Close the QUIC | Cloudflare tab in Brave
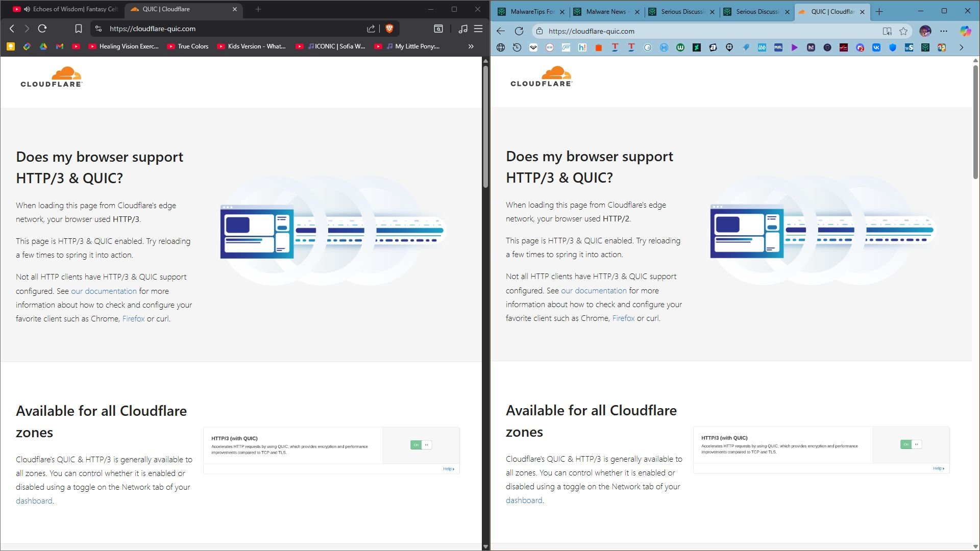980x551 pixels. pos(235,9)
